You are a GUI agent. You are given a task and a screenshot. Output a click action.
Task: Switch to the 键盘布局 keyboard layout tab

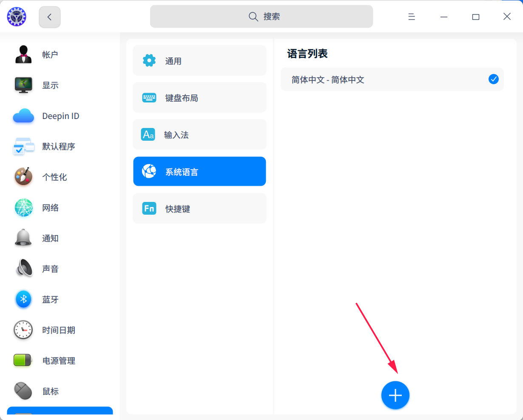point(199,98)
